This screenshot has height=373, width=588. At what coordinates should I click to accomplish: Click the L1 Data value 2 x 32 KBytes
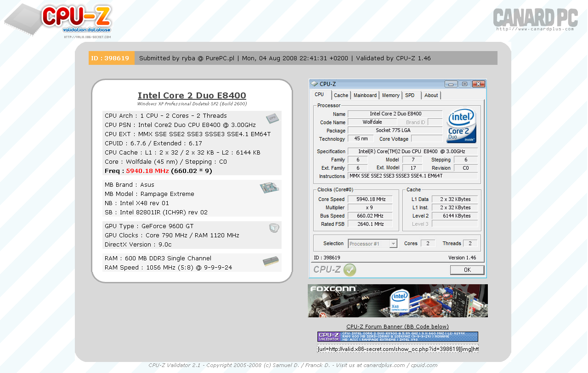pyautogui.click(x=455, y=199)
